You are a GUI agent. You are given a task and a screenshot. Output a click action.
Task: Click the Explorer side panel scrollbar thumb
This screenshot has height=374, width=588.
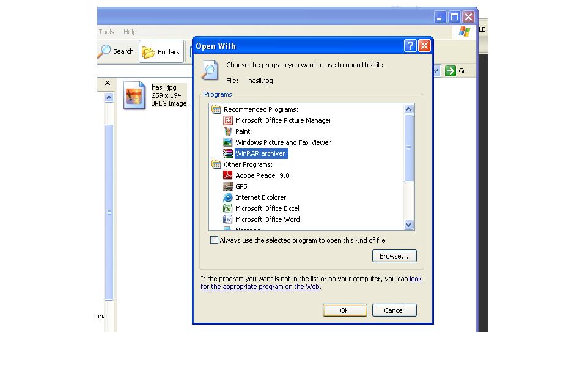[109, 212]
